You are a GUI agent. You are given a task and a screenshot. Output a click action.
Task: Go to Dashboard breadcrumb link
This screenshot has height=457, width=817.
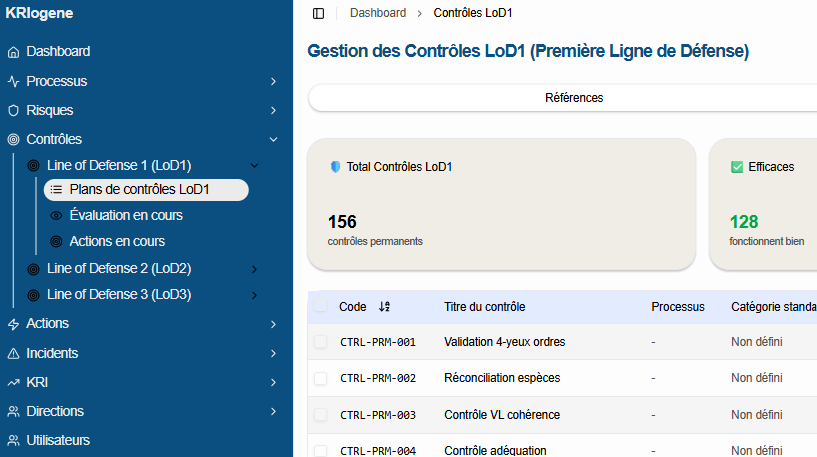378,13
